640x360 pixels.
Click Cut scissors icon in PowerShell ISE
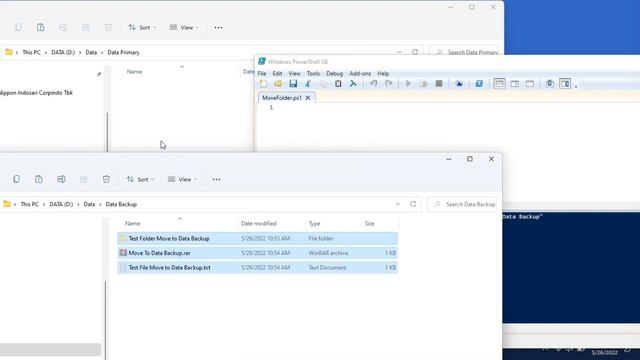coord(308,84)
